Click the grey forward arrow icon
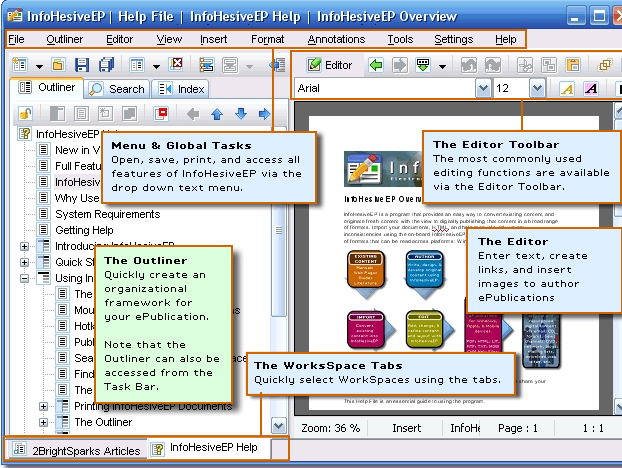Screen dimensions: 622x468 tap(400, 65)
